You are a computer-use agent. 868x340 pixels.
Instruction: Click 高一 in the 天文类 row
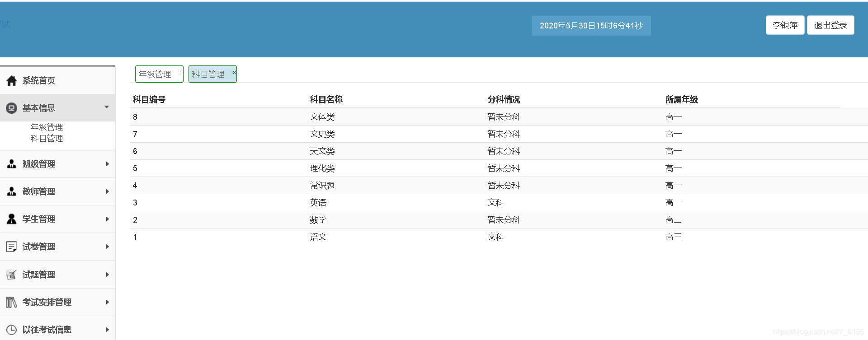tap(674, 151)
